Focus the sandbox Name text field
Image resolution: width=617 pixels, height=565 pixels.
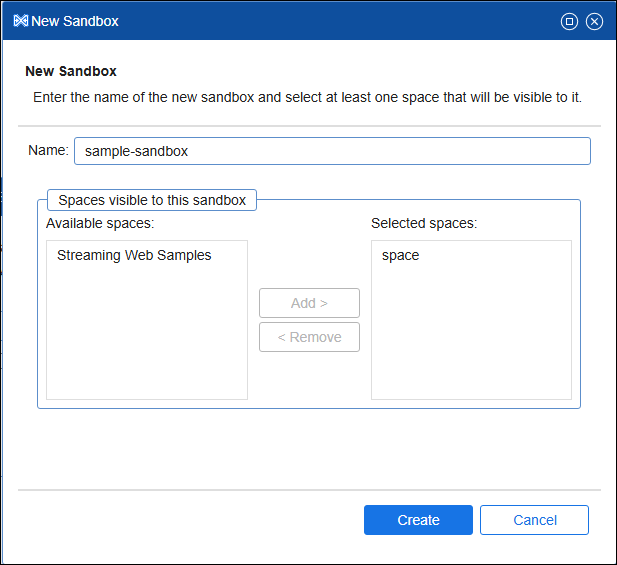pyautogui.click(x=332, y=151)
